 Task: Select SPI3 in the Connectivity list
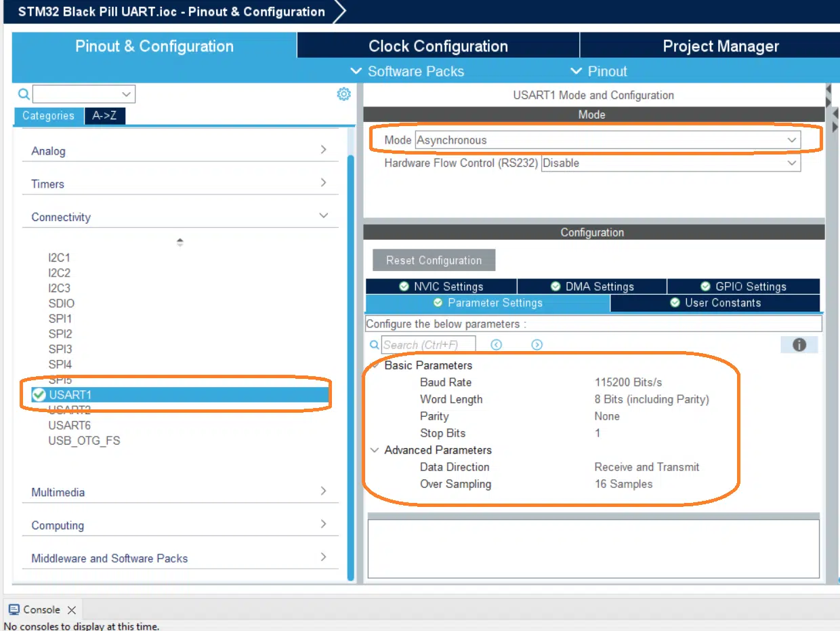pos(60,349)
